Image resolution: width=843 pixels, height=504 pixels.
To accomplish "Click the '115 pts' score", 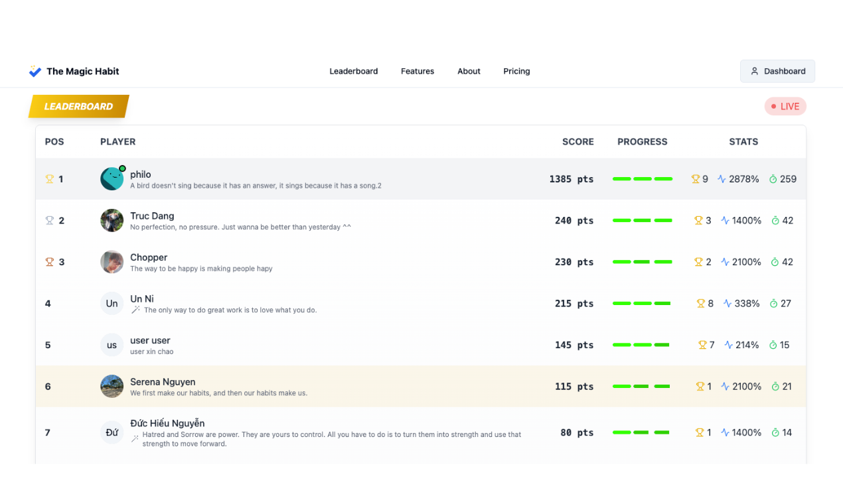I will click(x=574, y=387).
